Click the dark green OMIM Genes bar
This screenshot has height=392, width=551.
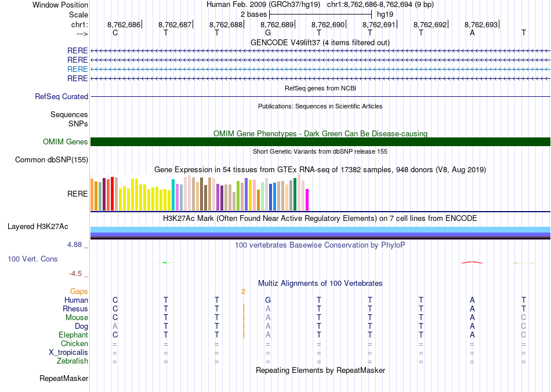[x=320, y=142]
